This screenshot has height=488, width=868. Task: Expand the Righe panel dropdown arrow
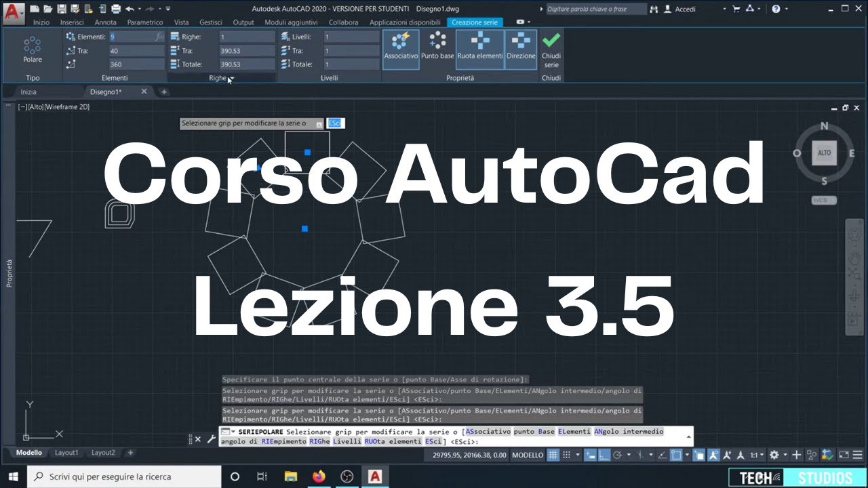click(x=231, y=79)
